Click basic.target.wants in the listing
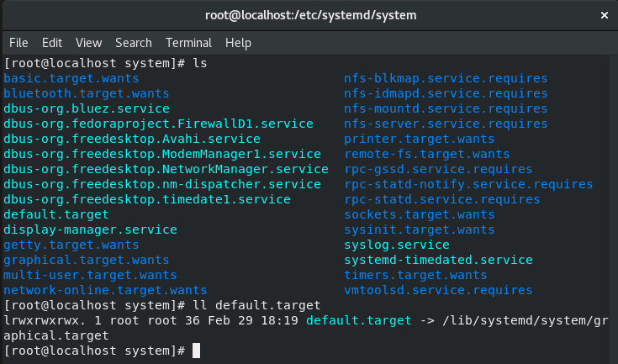Image resolution: width=618 pixels, height=364 pixels. pyautogui.click(x=71, y=78)
